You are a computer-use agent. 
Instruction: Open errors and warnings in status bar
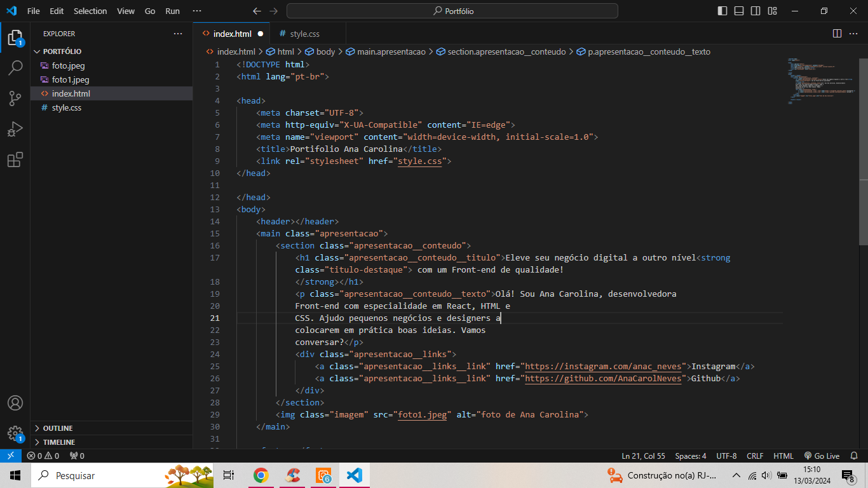click(43, 456)
